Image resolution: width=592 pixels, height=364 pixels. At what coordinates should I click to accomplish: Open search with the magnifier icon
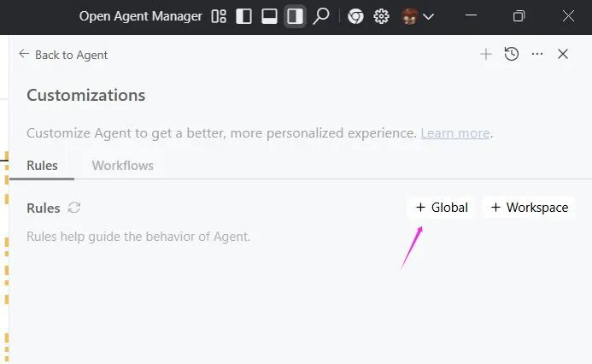click(x=321, y=16)
